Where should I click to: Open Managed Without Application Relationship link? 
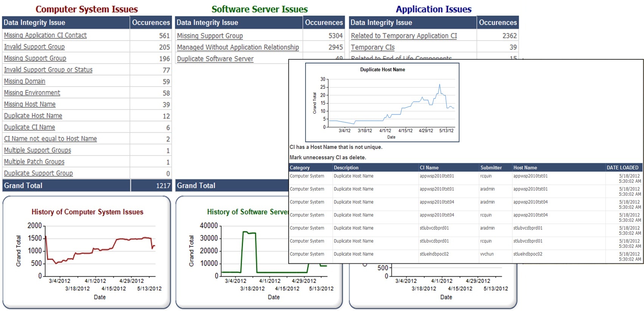(238, 47)
